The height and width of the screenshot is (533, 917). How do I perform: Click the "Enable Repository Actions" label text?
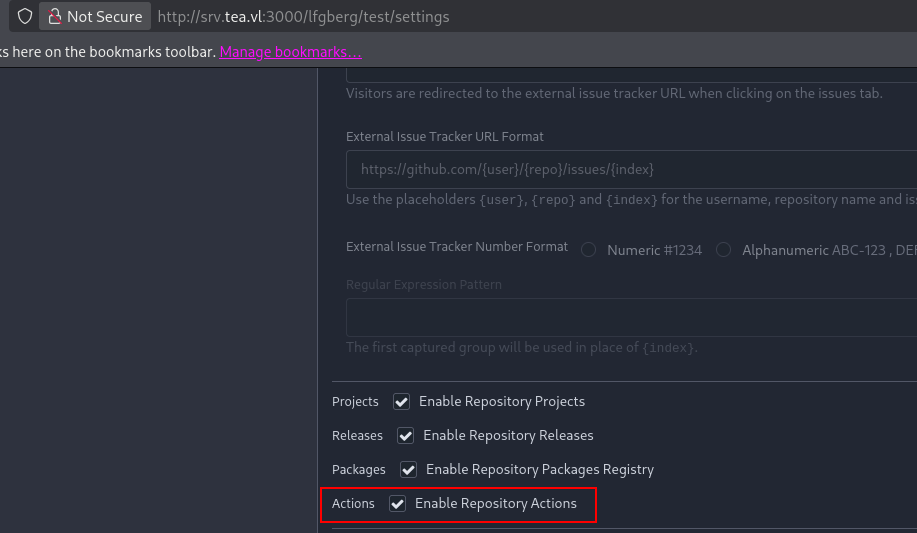click(x=495, y=504)
